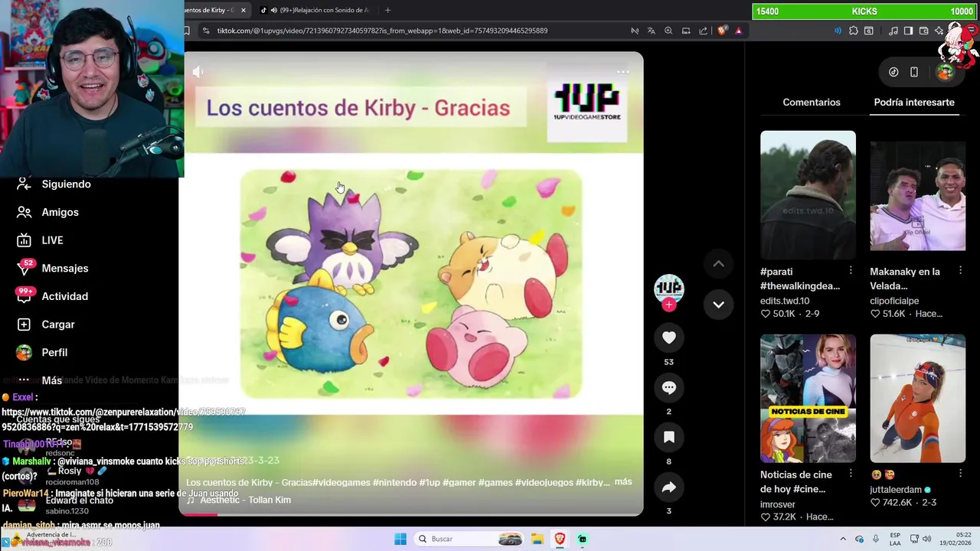Click the green KICKS goal progress bar
Screen dimensions: 980x551
(864, 11)
